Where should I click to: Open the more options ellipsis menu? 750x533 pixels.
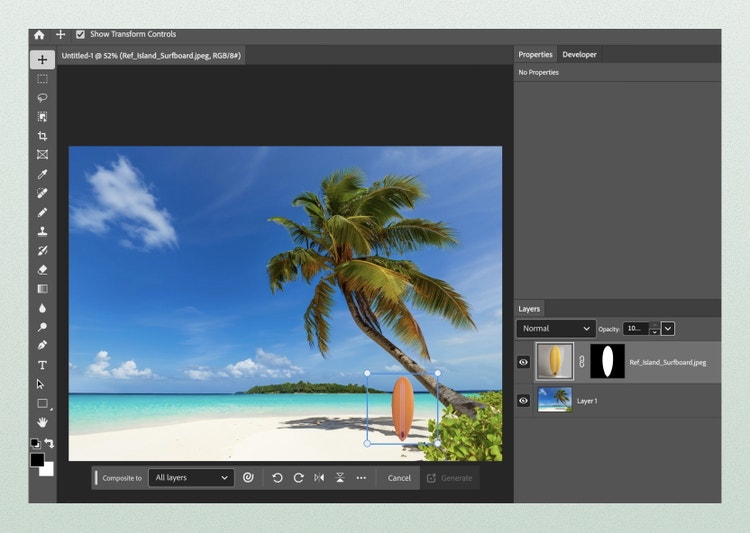361,478
